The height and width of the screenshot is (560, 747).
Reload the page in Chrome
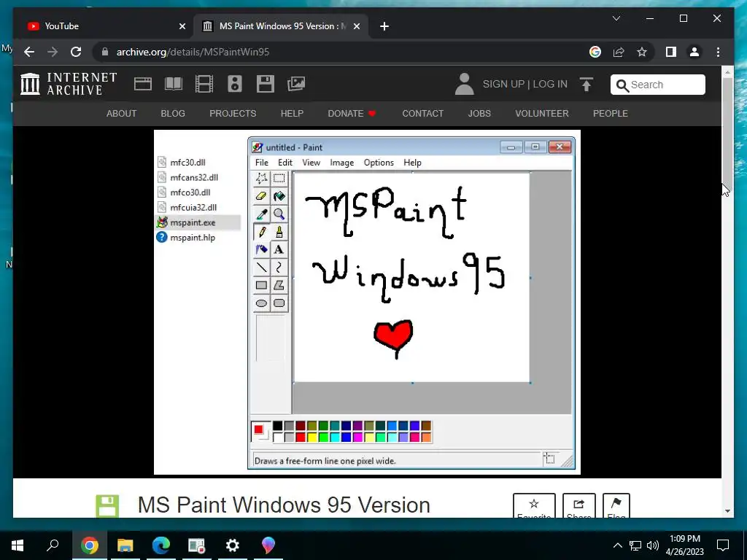[76, 52]
